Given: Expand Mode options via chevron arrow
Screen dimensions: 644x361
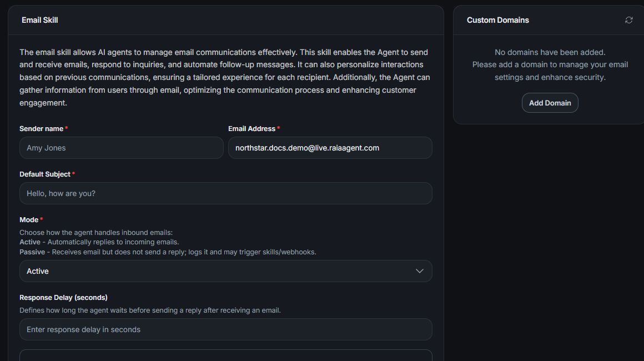Looking at the screenshot, I should coord(419,271).
